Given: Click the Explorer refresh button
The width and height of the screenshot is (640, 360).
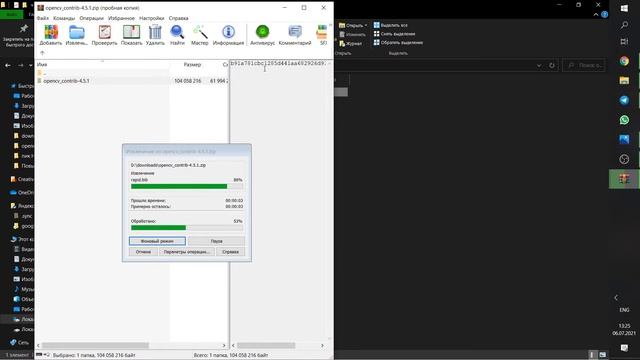Looking at the screenshot, I should [552, 65].
